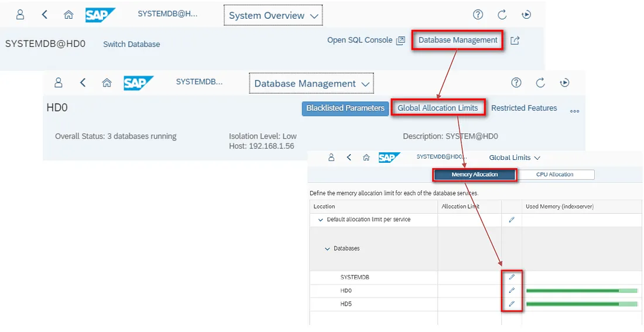Screen dimensions: 644x332
Task: Edit HD5 allocation limit pencil icon
Action: coord(512,304)
